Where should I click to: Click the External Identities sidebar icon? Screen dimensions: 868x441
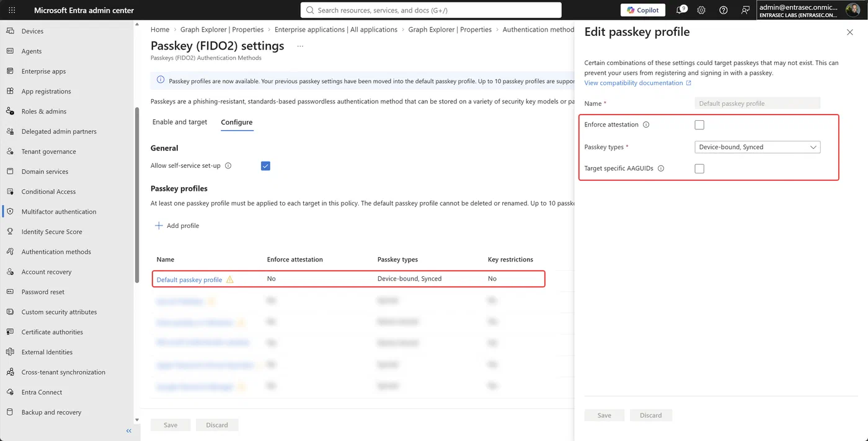pos(10,352)
